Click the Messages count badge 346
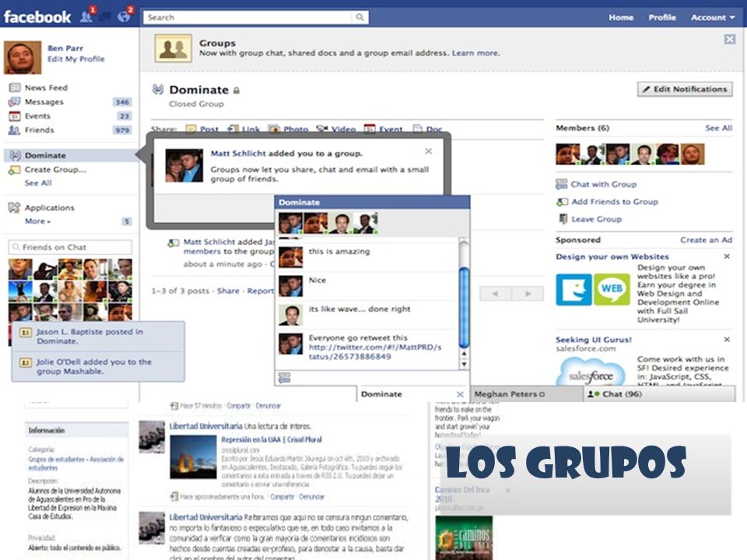Viewport: 747px width, 560px height. (x=122, y=102)
